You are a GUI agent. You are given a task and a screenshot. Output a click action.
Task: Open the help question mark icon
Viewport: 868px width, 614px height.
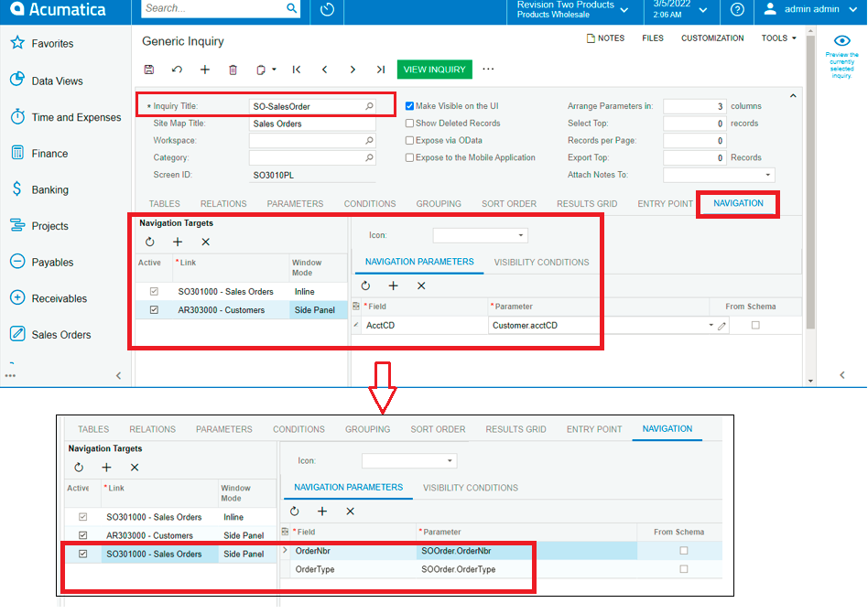point(737,9)
